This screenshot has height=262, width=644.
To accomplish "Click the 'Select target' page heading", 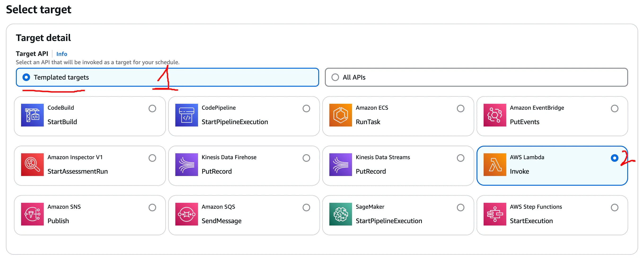I will [x=39, y=9].
